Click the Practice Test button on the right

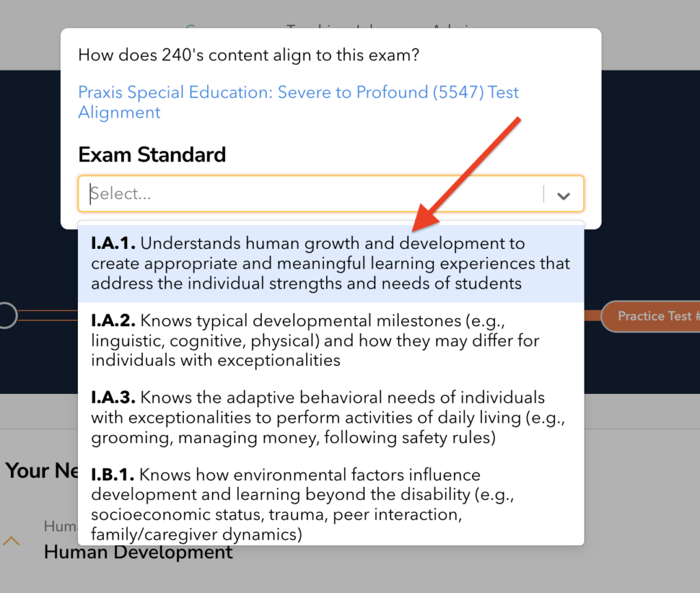pyautogui.click(x=658, y=315)
